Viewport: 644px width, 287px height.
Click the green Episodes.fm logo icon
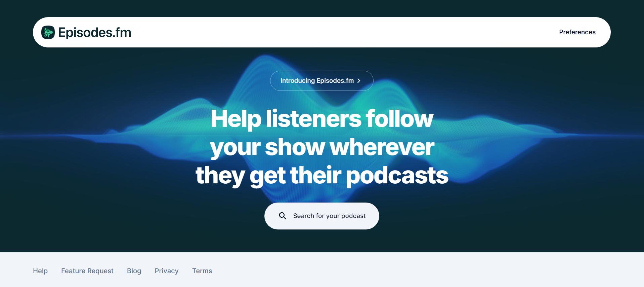click(48, 32)
